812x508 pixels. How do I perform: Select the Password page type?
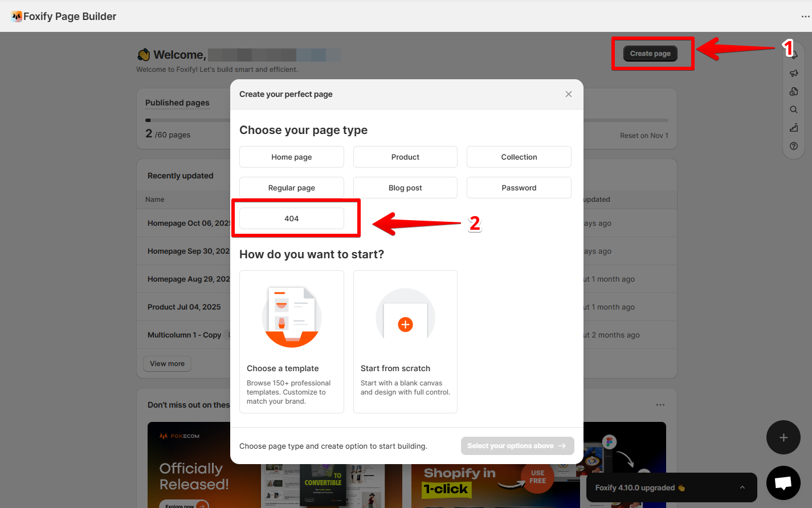pyautogui.click(x=519, y=188)
